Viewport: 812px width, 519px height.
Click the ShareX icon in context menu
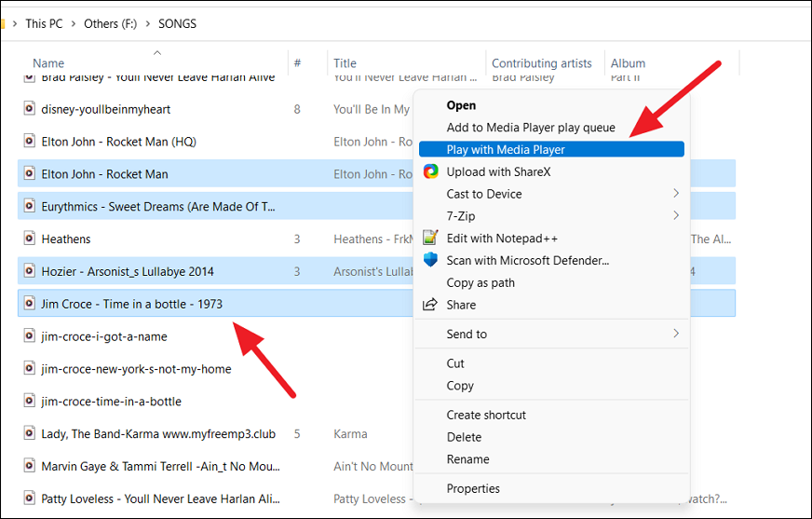430,171
